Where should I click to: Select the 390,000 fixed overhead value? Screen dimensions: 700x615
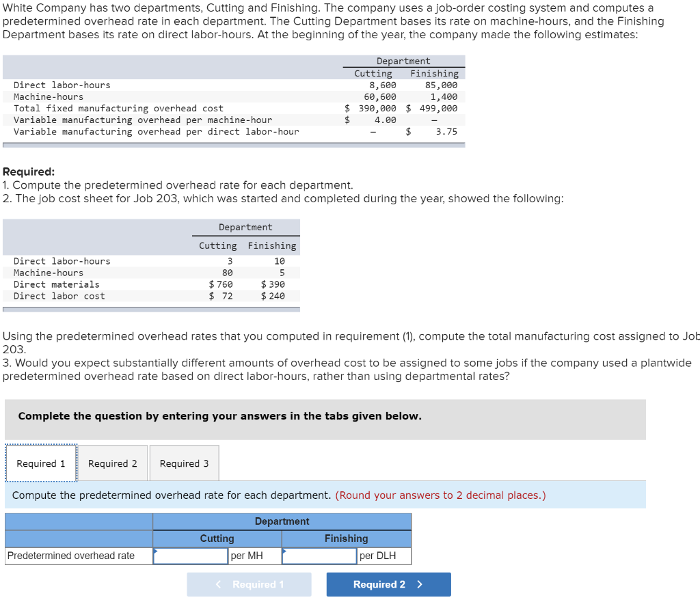click(x=377, y=108)
